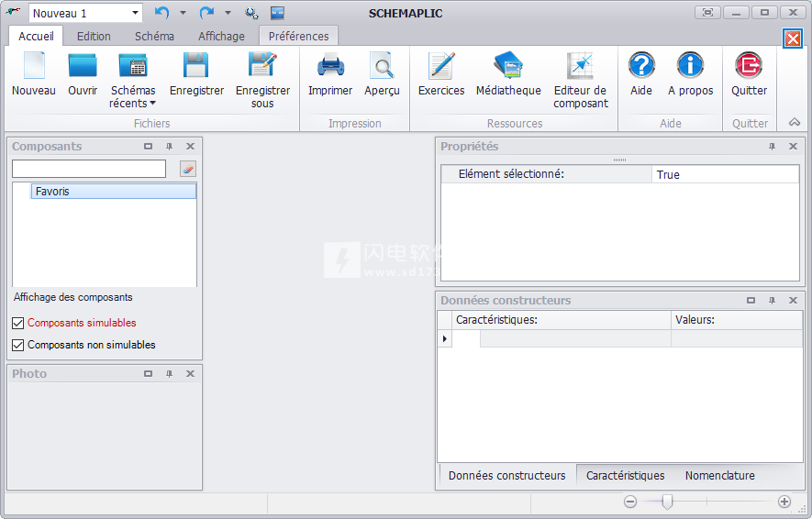Image resolution: width=812 pixels, height=519 pixels.
Task: Show A propos information
Action: 690,74
